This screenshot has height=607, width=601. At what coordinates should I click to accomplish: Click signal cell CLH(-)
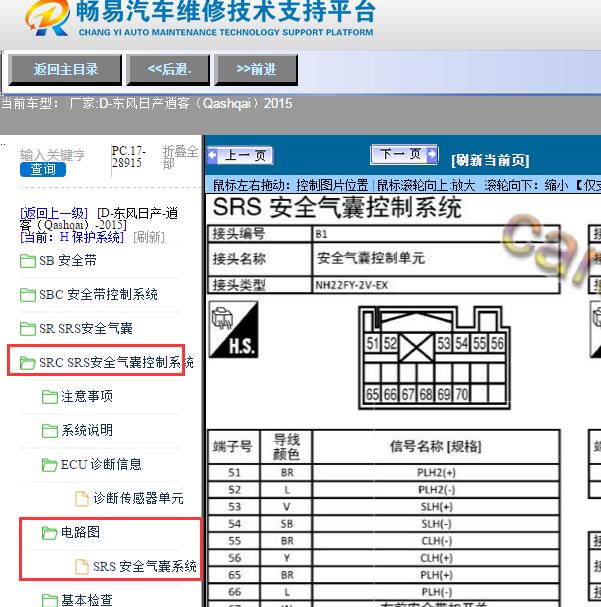(436, 541)
